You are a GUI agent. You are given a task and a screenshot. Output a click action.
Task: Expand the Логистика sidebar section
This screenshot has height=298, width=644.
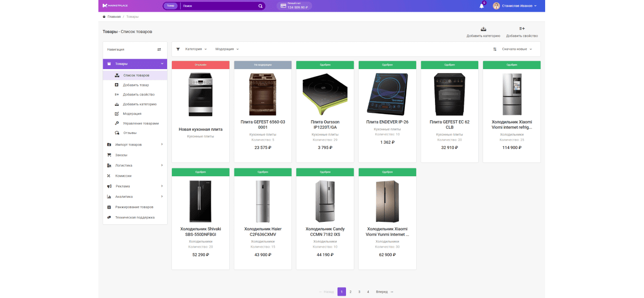162,165
